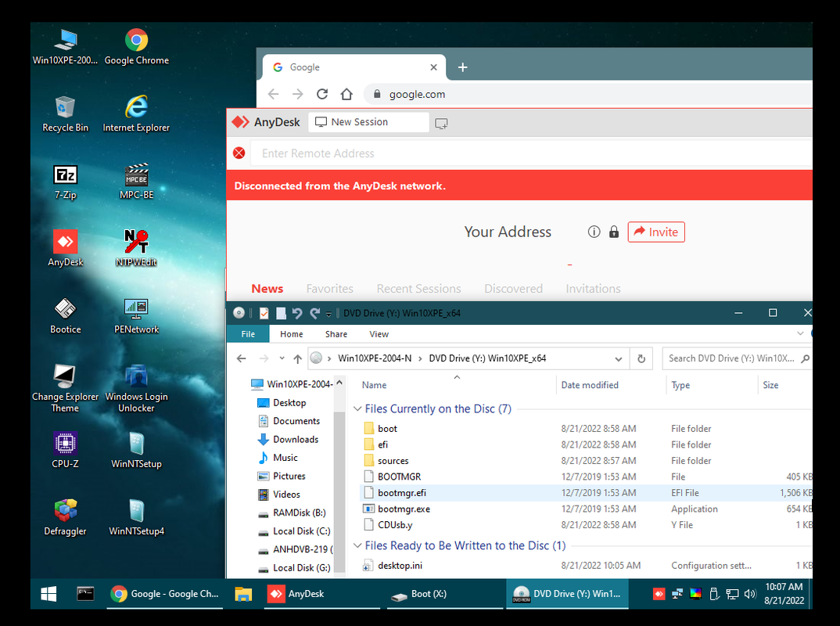Launch WinNTSetup4 desktop icon
The height and width of the screenshot is (626, 840).
click(x=137, y=518)
